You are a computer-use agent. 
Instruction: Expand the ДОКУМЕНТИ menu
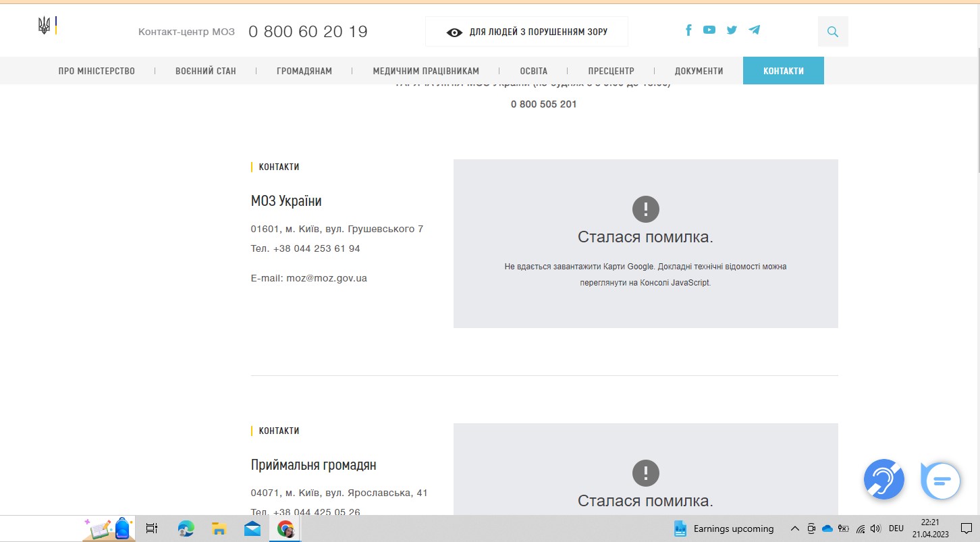(699, 71)
